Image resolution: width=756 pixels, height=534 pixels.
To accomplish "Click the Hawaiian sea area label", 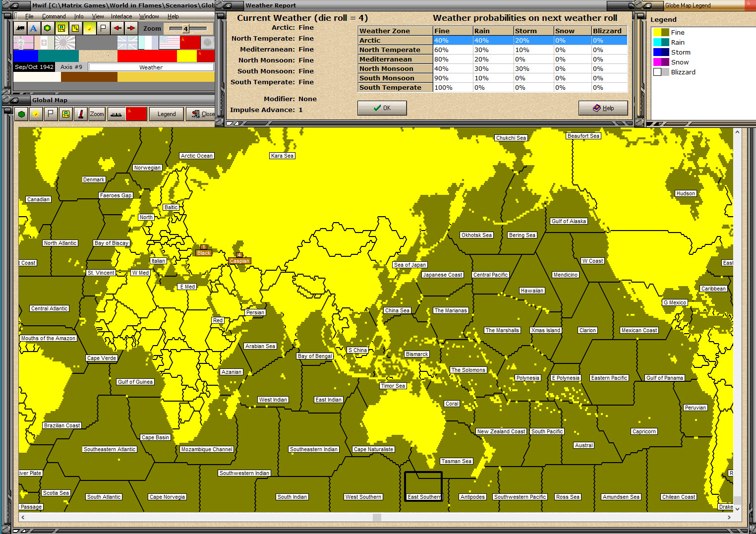I will click(532, 291).
